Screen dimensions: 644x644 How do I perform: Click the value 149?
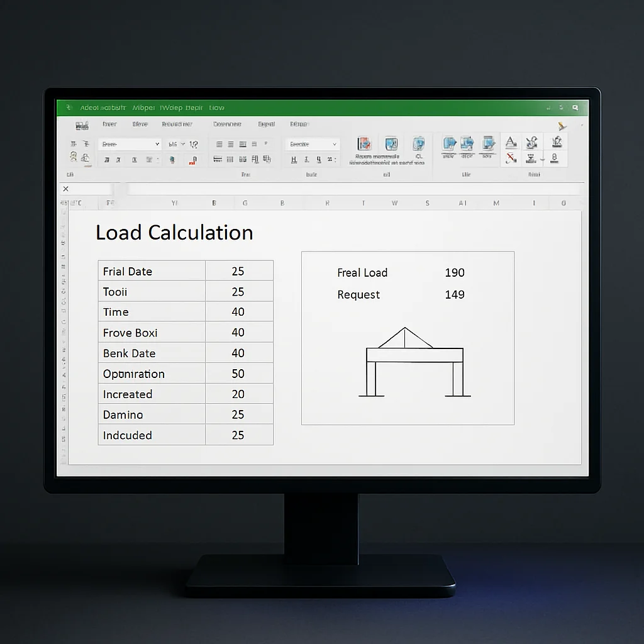pos(455,294)
